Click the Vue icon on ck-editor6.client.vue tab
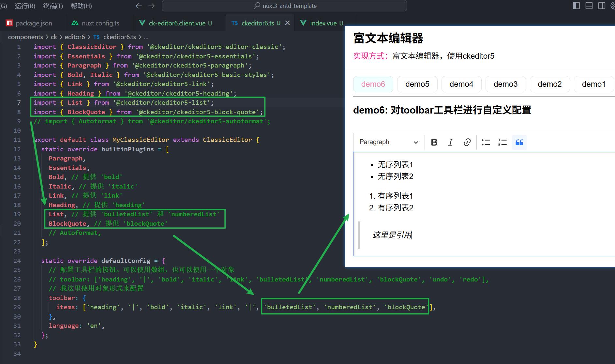This screenshot has width=615, height=364. pyautogui.click(x=142, y=23)
